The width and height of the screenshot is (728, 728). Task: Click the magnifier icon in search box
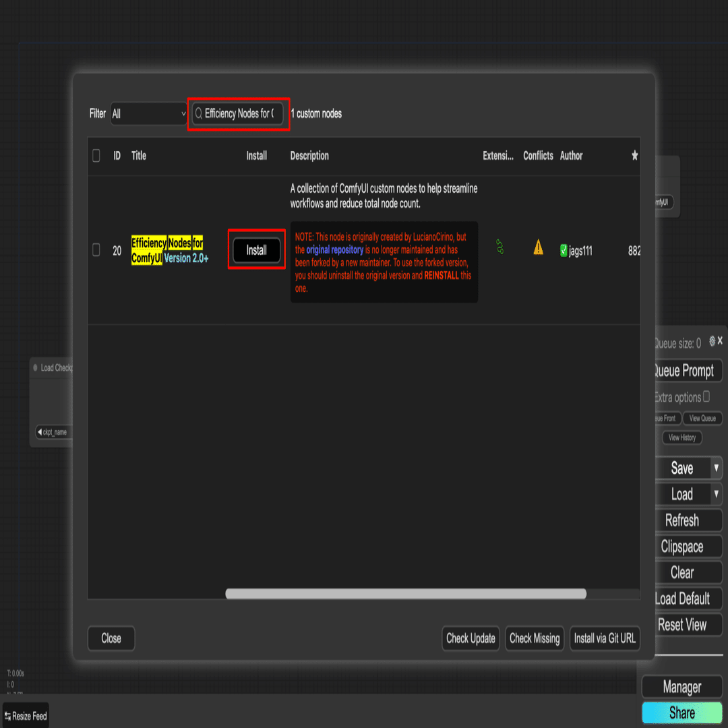coord(199,113)
